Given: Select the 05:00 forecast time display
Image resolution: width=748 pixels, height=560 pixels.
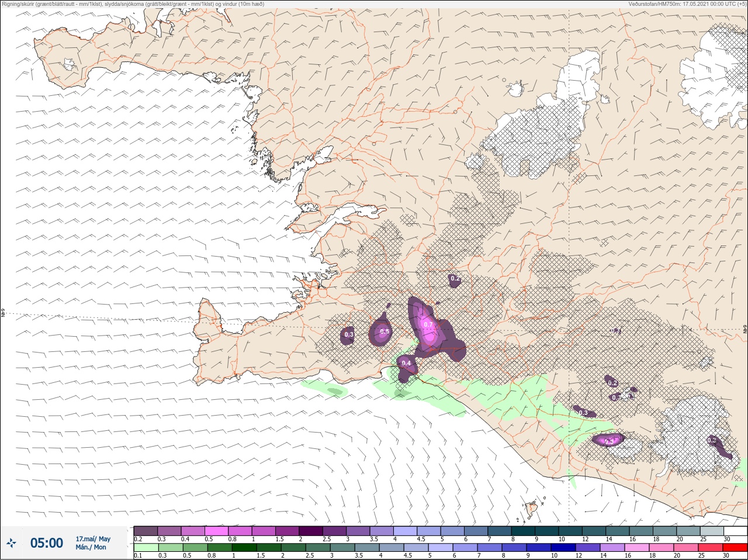Looking at the screenshot, I should point(47,543).
